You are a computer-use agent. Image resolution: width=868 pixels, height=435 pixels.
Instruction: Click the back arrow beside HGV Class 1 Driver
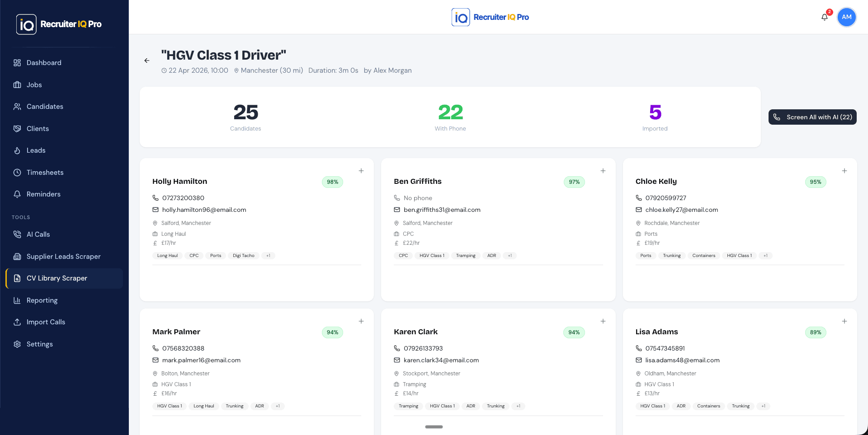(x=147, y=61)
